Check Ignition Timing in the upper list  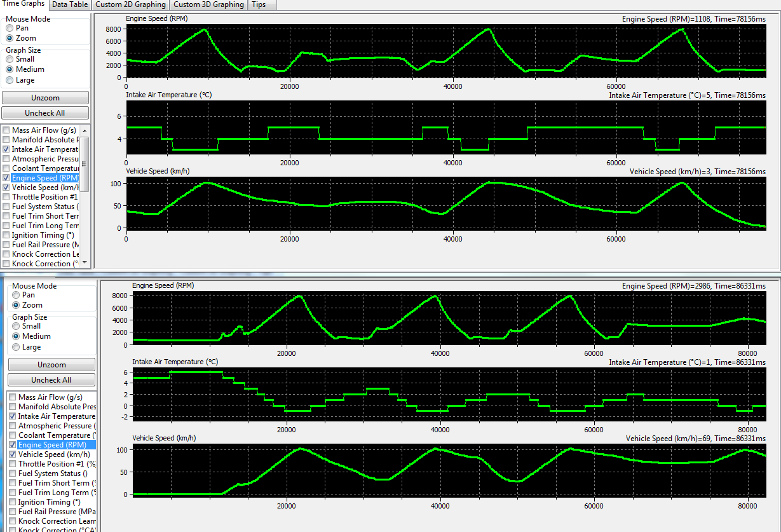6,235
